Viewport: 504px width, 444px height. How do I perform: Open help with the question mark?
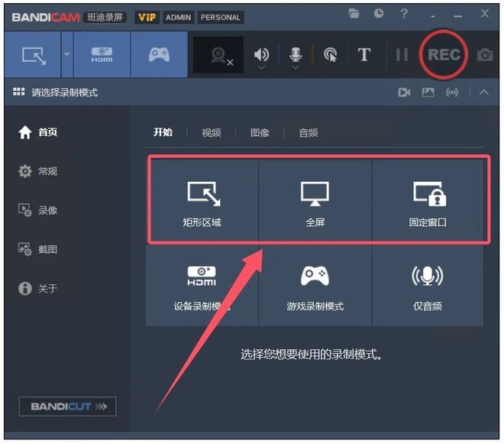pyautogui.click(x=404, y=13)
